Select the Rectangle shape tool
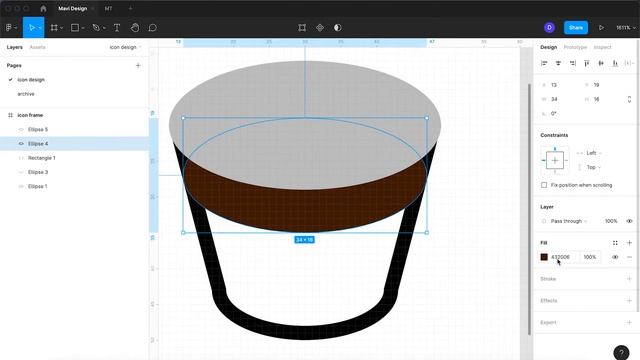The height and width of the screenshot is (360, 640). tap(75, 28)
